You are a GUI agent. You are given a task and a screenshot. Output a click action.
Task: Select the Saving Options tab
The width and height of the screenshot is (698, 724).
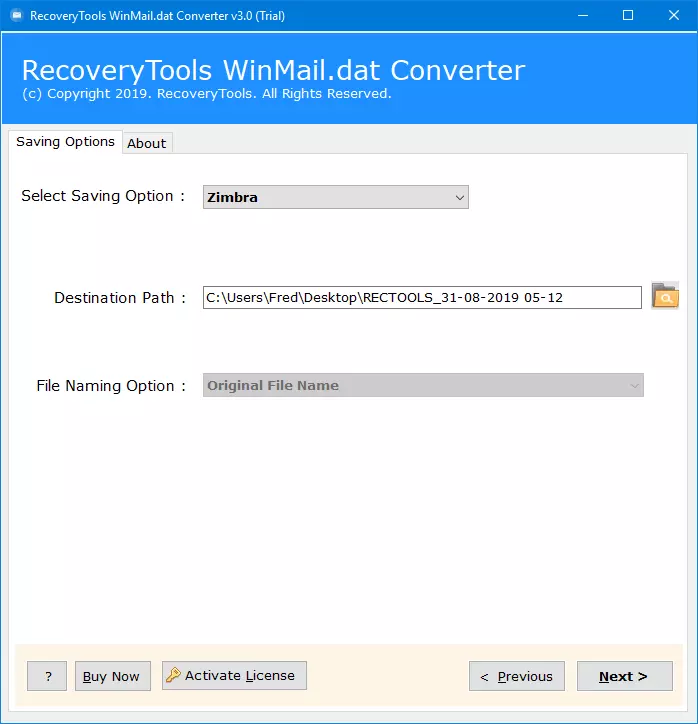coord(65,141)
